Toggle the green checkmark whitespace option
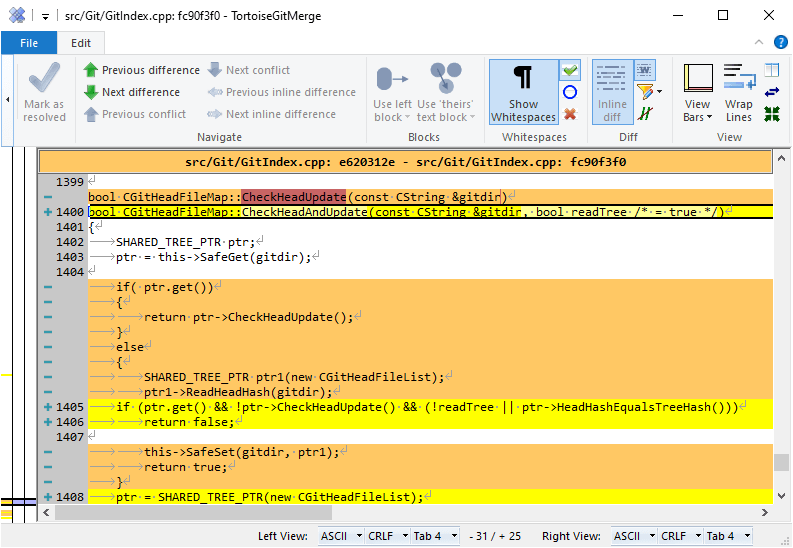Screen dimensions: 793x548 click(x=570, y=70)
